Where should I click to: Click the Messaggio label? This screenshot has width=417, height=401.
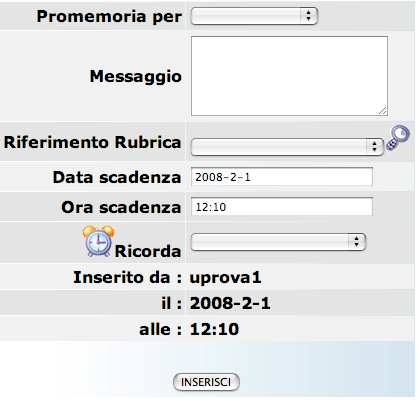click(136, 77)
